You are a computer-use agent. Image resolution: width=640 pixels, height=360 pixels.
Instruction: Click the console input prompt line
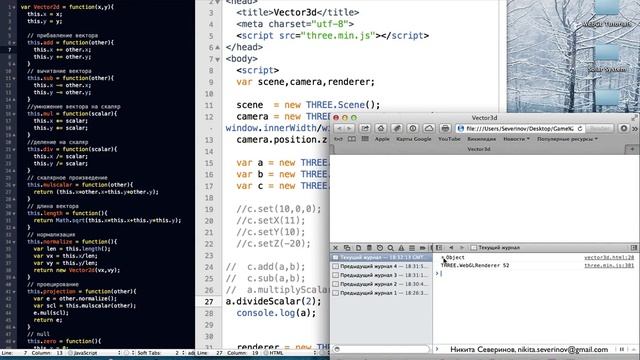[535, 273]
